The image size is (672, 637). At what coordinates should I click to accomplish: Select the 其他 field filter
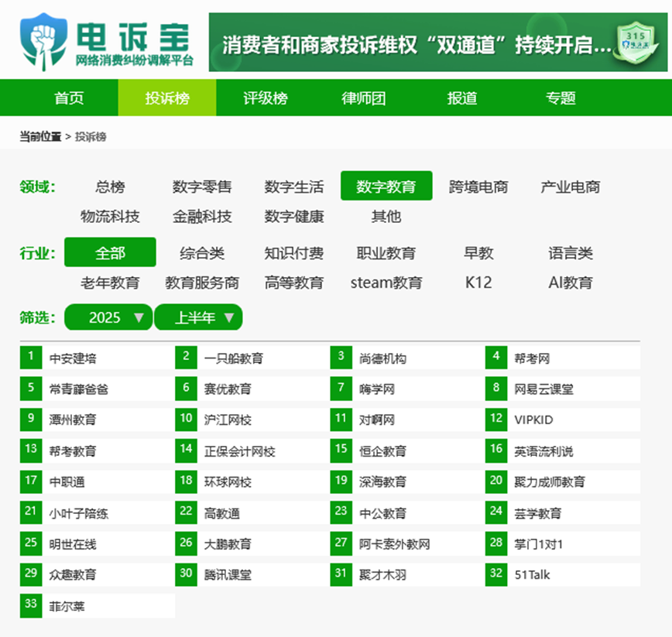coord(386,216)
